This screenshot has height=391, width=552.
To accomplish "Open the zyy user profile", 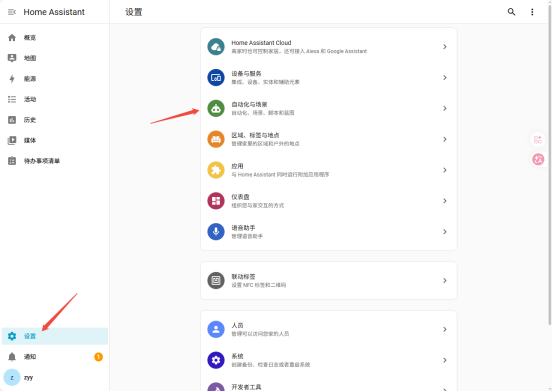I will 55,378.
